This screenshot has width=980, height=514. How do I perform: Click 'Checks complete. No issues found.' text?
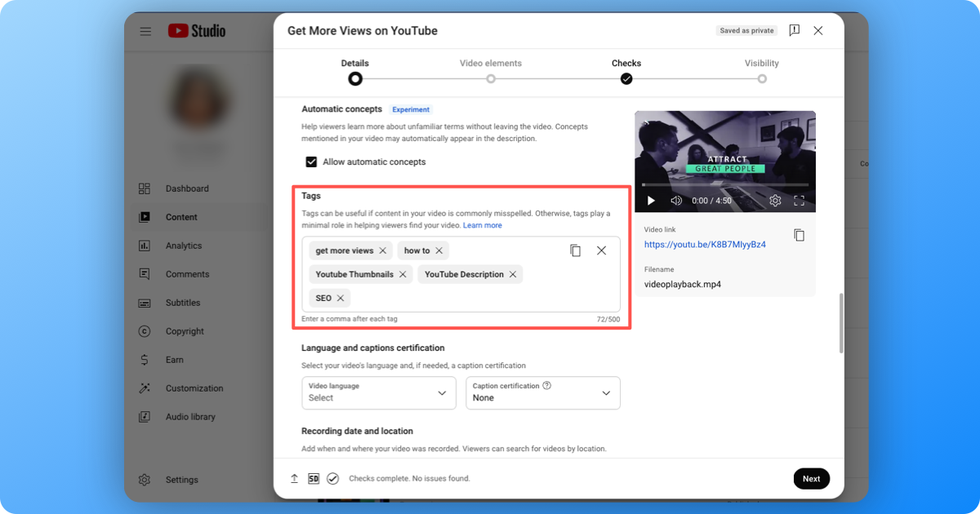[x=409, y=479]
